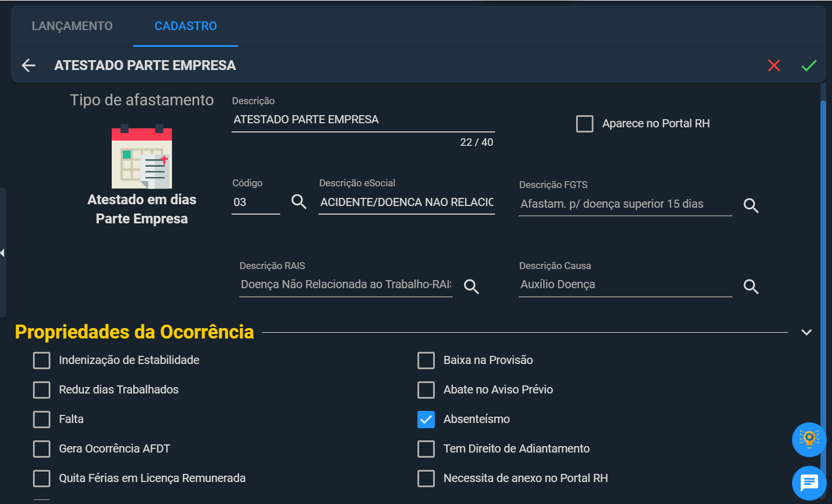Enable Baixa na Provisão checkbox
832x504 pixels.
426,360
